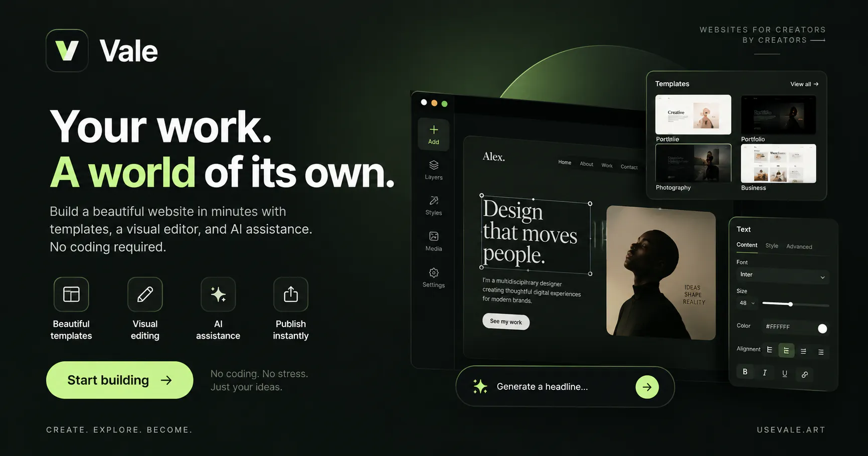Submit the Generate a headline arrow button
The height and width of the screenshot is (456, 868).
(647, 387)
